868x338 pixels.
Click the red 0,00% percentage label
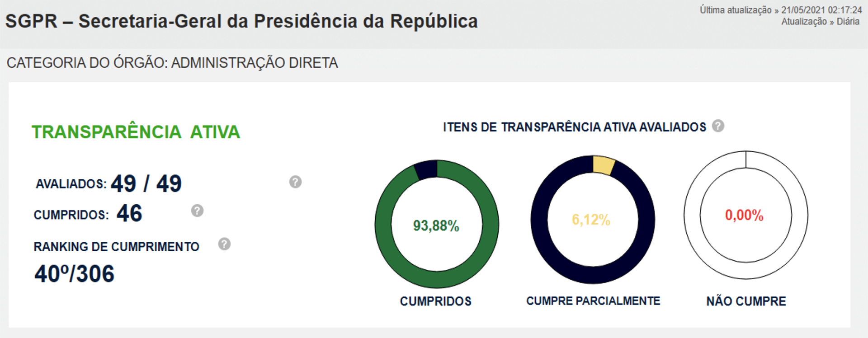click(x=744, y=215)
